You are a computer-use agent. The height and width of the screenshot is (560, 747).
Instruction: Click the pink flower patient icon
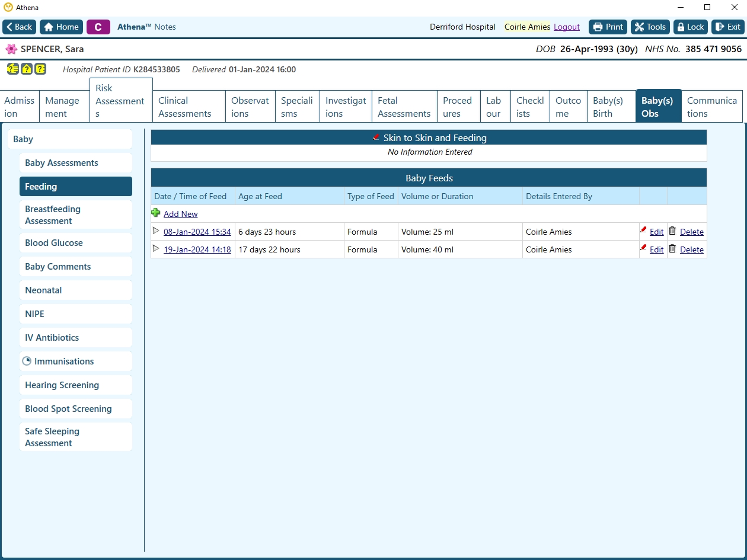tap(11, 49)
